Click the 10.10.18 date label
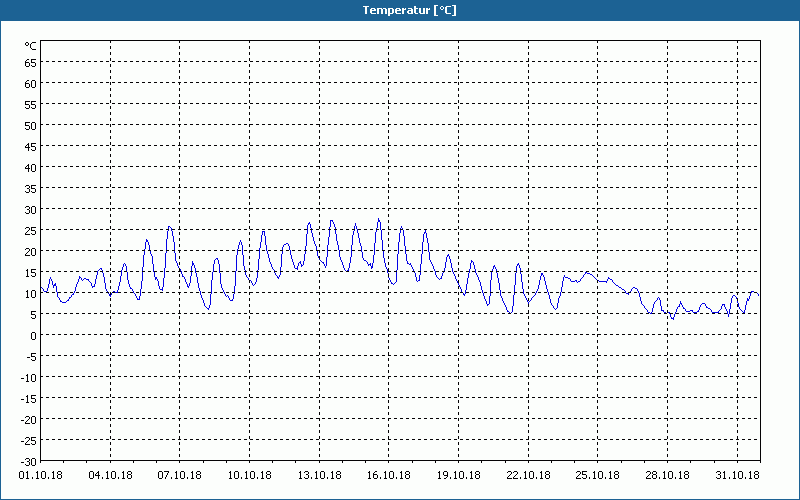This screenshot has width=800, height=500. pos(249,475)
